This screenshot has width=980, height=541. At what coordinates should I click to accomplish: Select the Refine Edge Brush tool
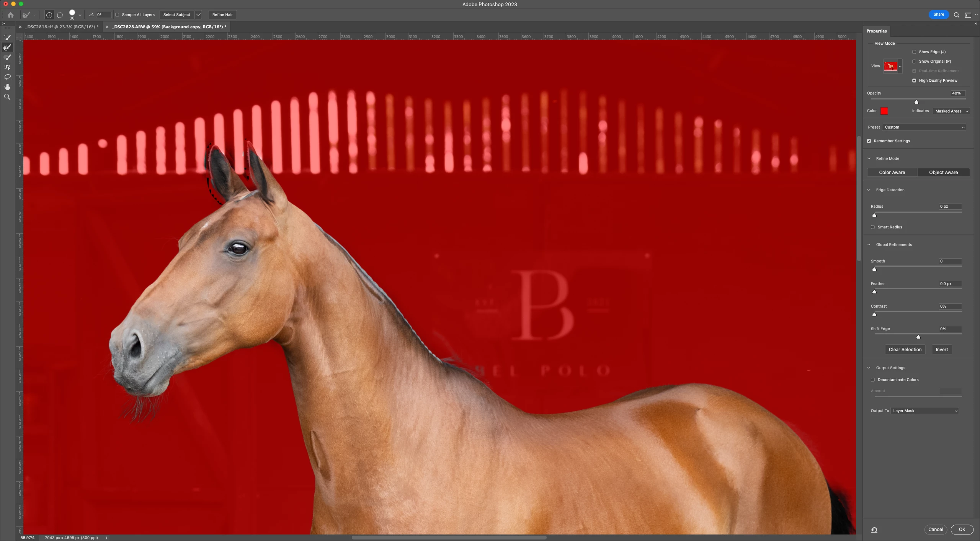coord(7,47)
